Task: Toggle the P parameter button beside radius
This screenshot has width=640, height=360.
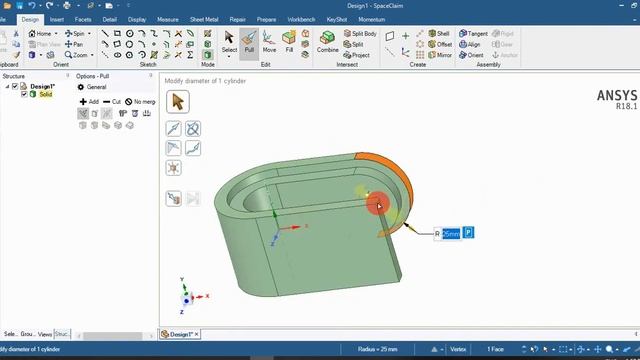Action: (468, 233)
